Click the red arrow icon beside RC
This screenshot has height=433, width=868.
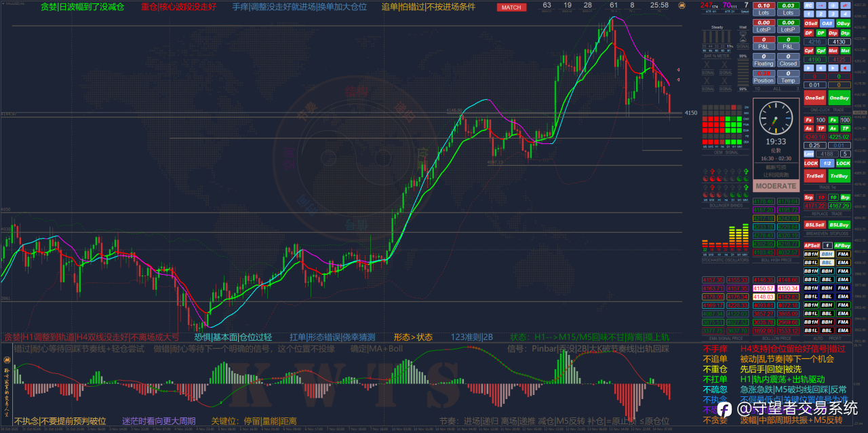(821, 5)
